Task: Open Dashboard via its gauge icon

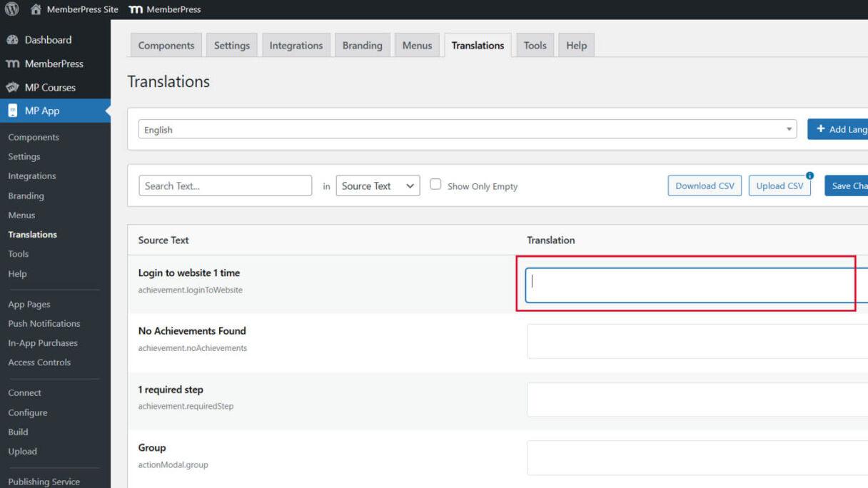Action: coord(12,40)
